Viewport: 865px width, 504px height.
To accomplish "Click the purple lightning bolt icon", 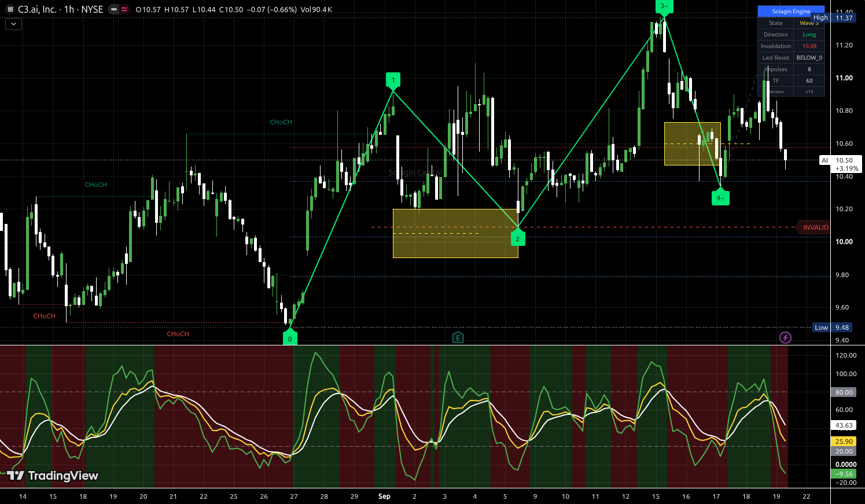I will coord(785,337).
